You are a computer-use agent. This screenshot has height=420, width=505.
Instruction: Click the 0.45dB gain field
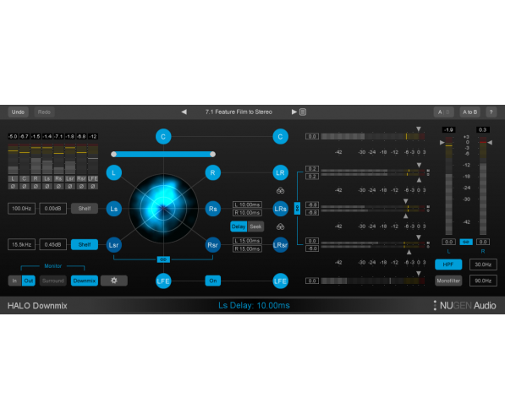click(52, 244)
